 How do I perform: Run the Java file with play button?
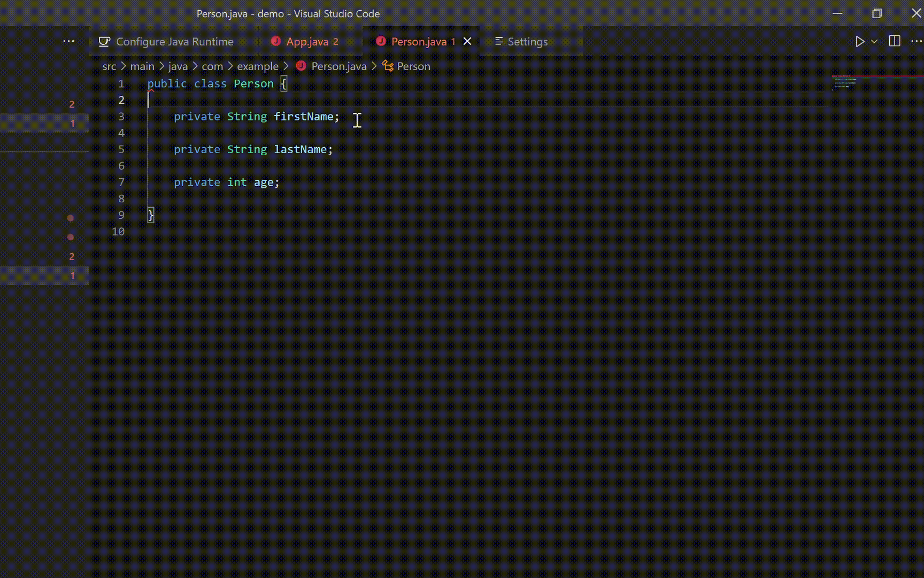click(x=859, y=42)
